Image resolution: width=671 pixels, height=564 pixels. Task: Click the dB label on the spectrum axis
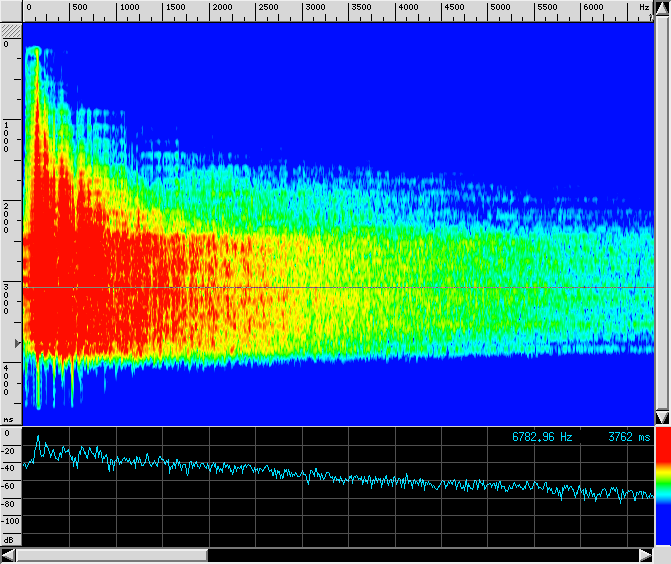(9, 539)
